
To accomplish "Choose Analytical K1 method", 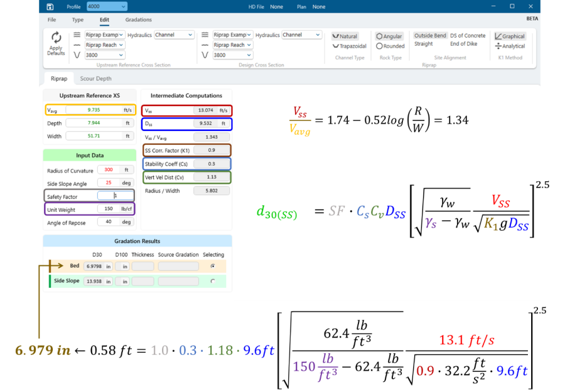I will pos(509,46).
